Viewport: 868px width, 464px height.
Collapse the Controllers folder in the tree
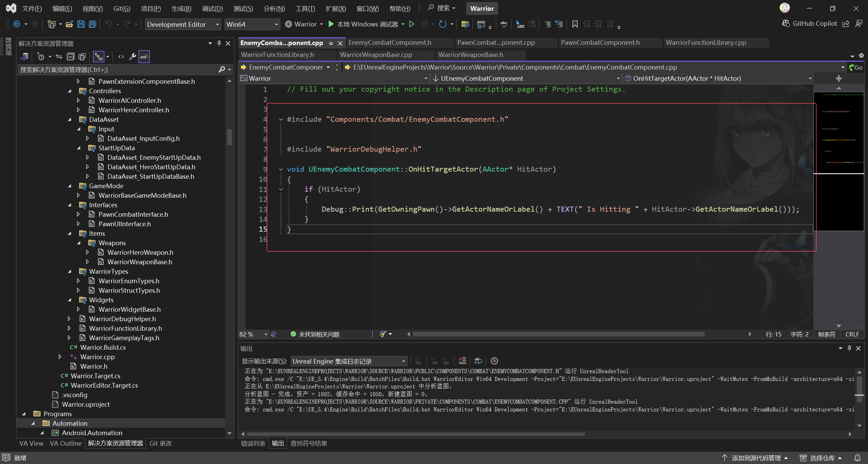click(70, 91)
